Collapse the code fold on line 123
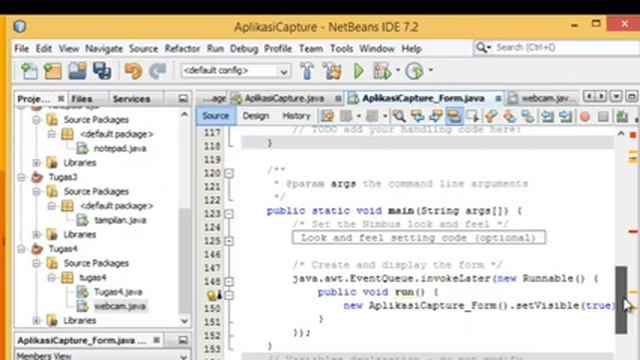This screenshot has height=360, width=640. coord(229,214)
